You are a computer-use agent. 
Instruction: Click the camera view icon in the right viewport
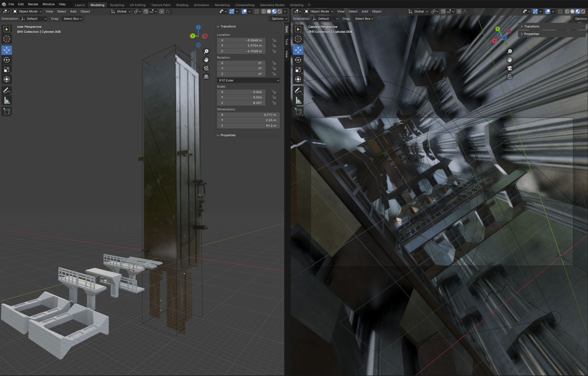(510, 68)
